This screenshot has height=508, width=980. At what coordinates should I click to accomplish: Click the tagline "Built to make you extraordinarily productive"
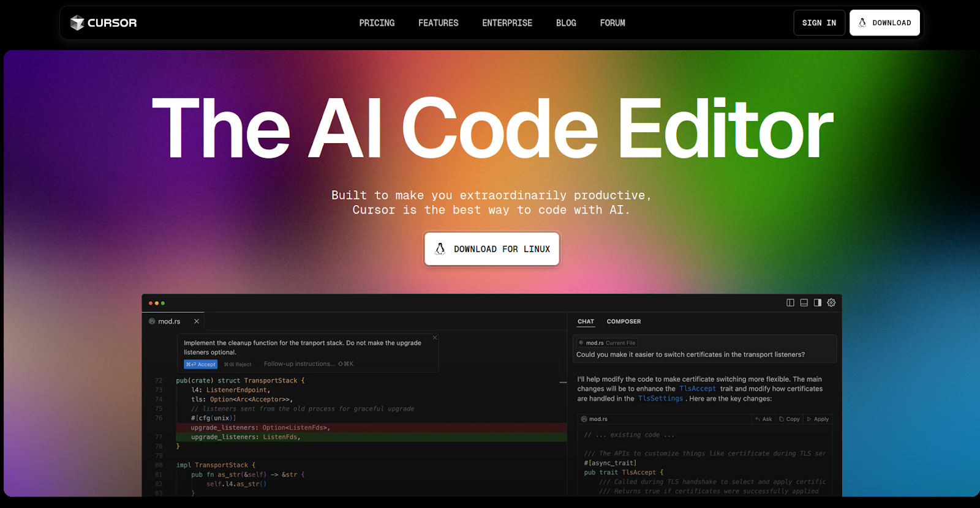tap(491, 195)
